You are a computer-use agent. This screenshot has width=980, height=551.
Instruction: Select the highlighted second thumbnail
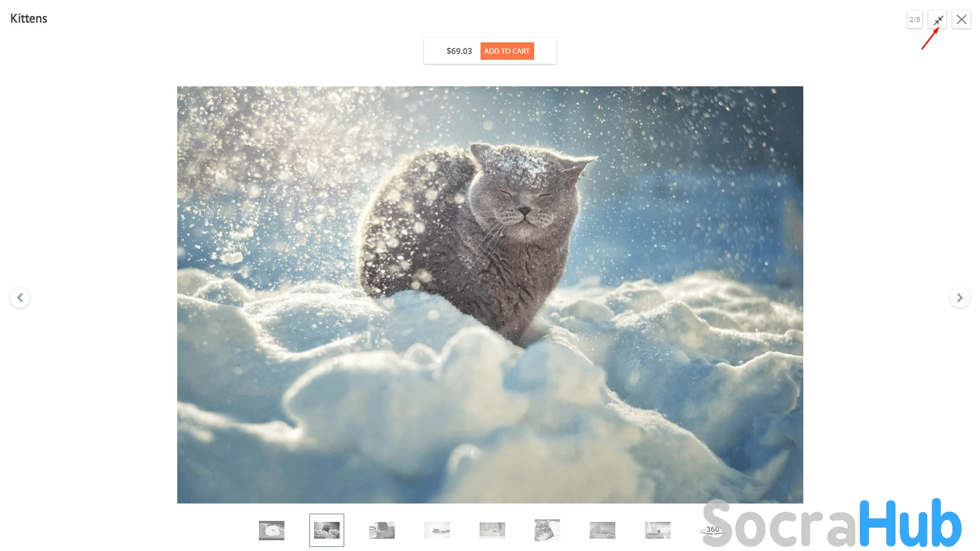[x=327, y=531]
